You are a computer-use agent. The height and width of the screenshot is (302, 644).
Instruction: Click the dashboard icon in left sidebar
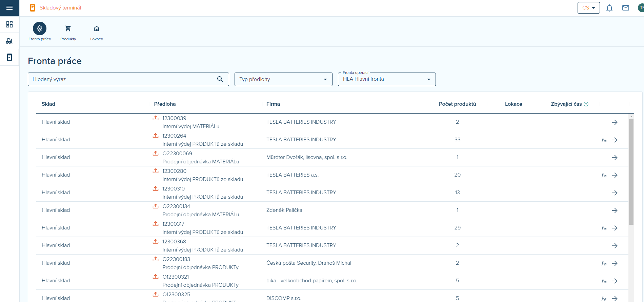pyautogui.click(x=9, y=24)
